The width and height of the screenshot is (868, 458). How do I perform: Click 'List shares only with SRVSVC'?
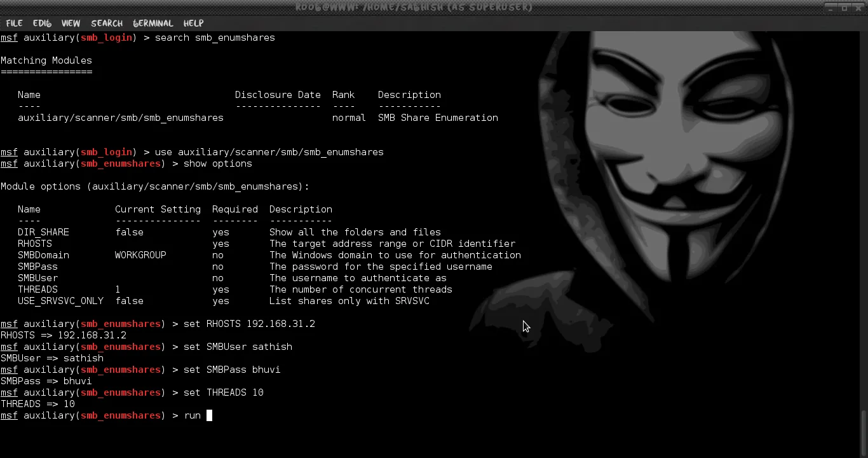[x=349, y=301]
